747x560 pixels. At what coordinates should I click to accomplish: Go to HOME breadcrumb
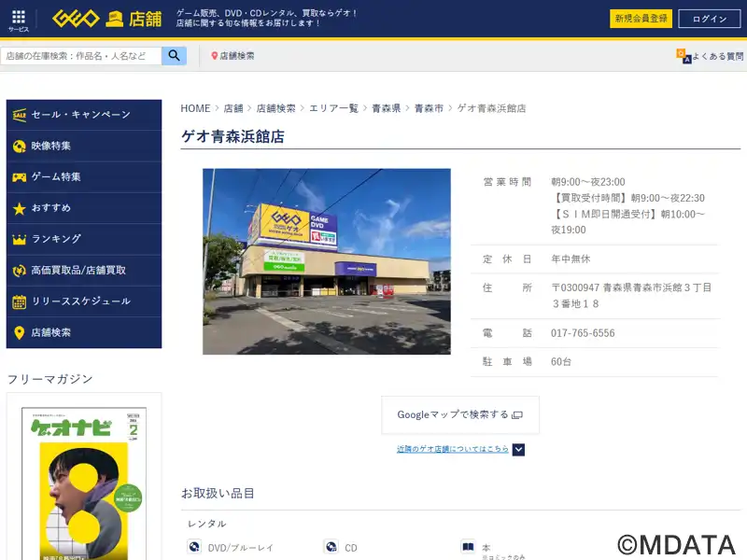click(195, 108)
